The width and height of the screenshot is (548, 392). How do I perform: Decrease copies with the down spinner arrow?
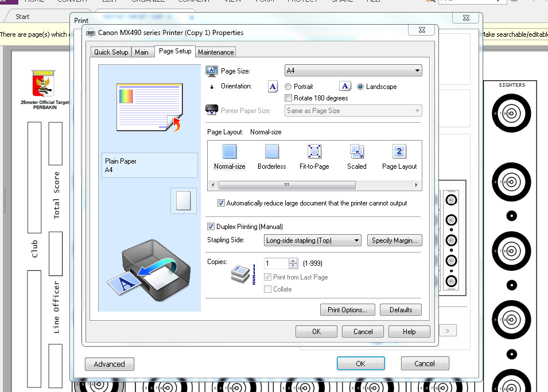[x=293, y=266]
